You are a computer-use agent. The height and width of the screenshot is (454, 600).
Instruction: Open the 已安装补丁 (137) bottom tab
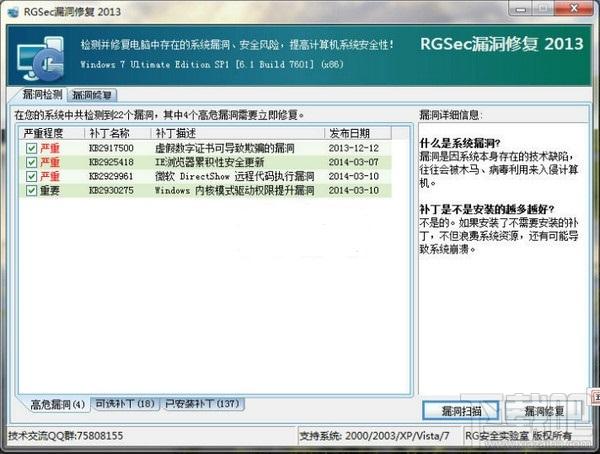point(203,404)
